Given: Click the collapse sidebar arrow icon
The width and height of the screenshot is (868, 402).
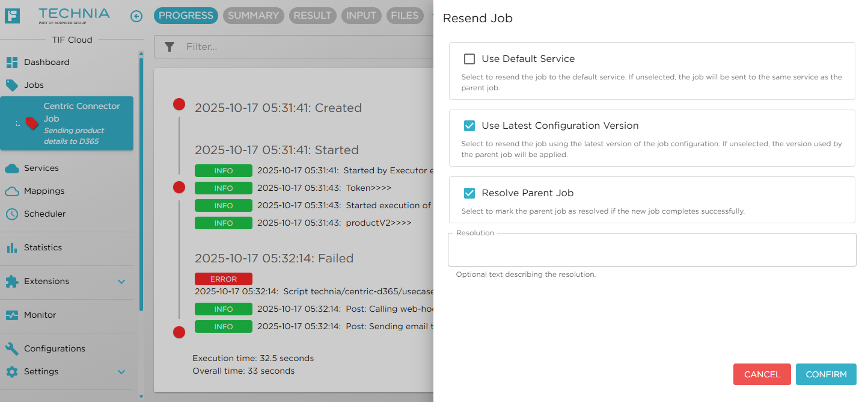Looking at the screenshot, I should click(x=136, y=16).
